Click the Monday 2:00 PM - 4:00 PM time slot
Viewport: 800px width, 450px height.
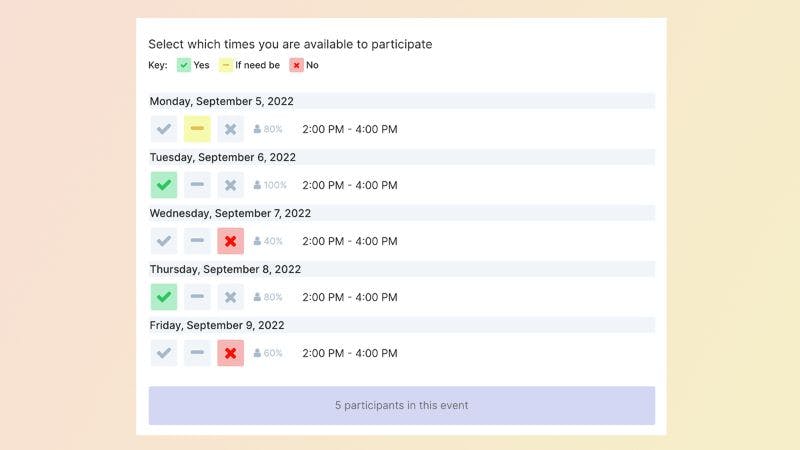349,129
